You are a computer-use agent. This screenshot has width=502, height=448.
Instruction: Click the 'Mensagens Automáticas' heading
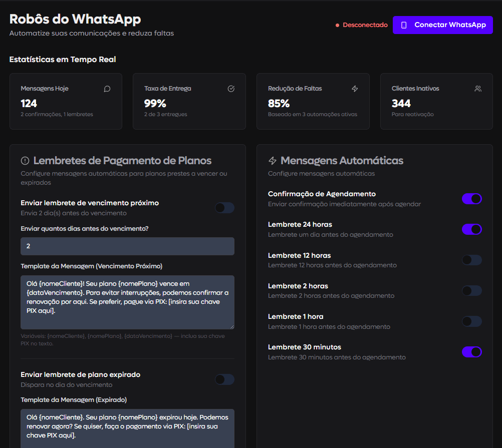pyautogui.click(x=342, y=161)
